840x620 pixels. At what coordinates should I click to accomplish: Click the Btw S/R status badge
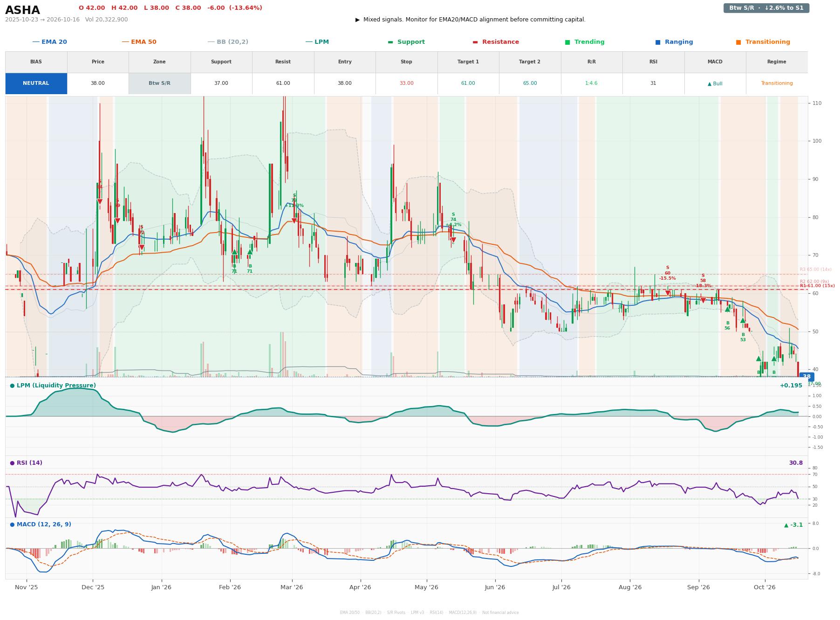coord(766,8)
